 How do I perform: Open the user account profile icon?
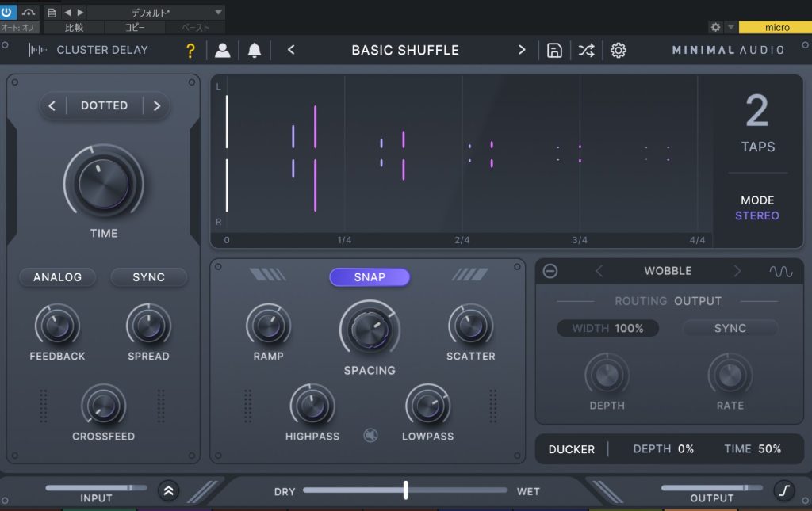pyautogui.click(x=223, y=50)
